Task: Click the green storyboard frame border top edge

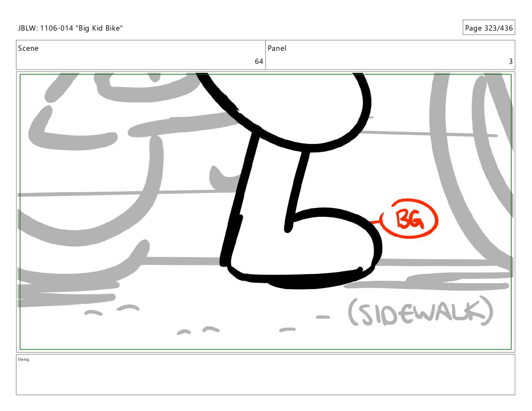Action: 265,75
